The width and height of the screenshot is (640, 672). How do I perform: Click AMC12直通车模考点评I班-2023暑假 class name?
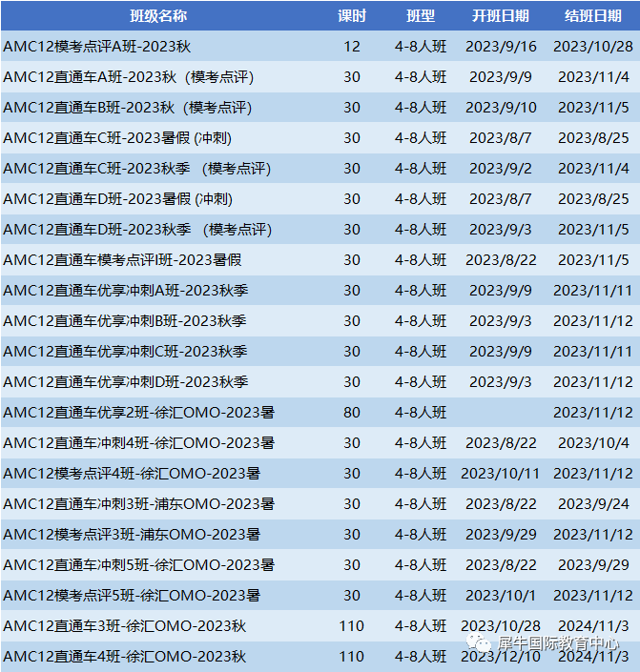tap(122, 260)
